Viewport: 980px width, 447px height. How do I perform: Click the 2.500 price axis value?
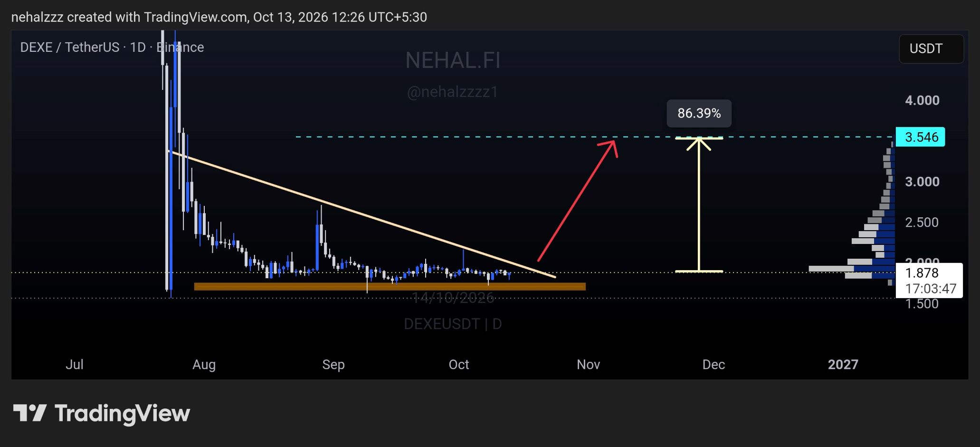click(922, 222)
